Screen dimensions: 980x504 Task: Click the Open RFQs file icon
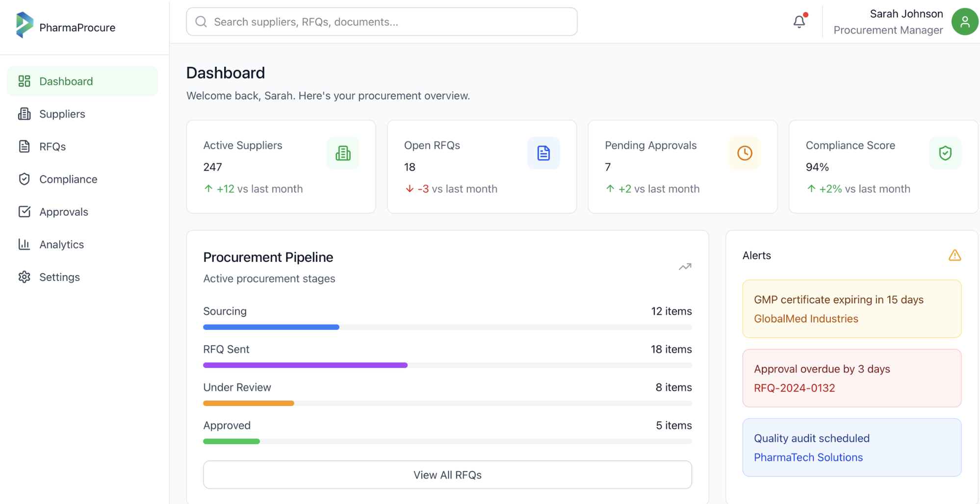543,153
